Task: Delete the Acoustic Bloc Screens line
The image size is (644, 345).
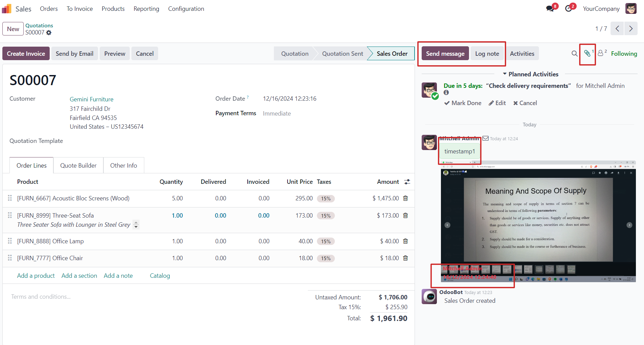Action: [x=405, y=198]
